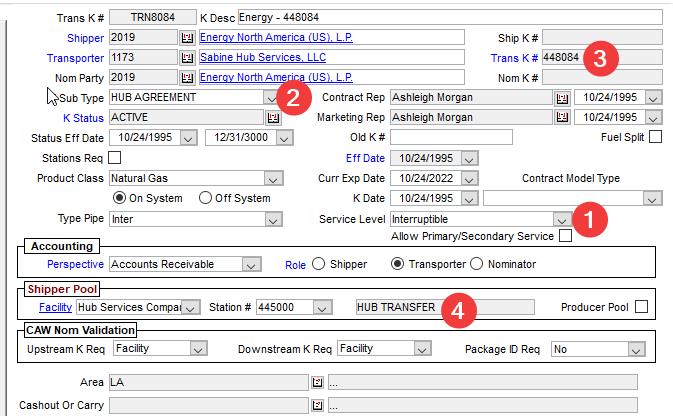Open the Marketing Rep lookup icon
This screenshot has height=416, width=673.
click(x=562, y=117)
